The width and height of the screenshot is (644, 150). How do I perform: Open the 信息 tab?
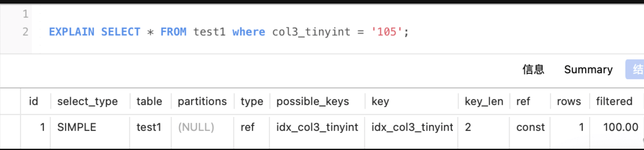533,69
